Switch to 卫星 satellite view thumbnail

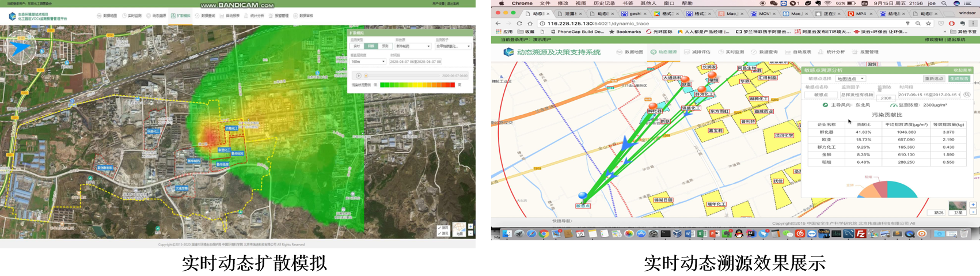[x=958, y=207]
